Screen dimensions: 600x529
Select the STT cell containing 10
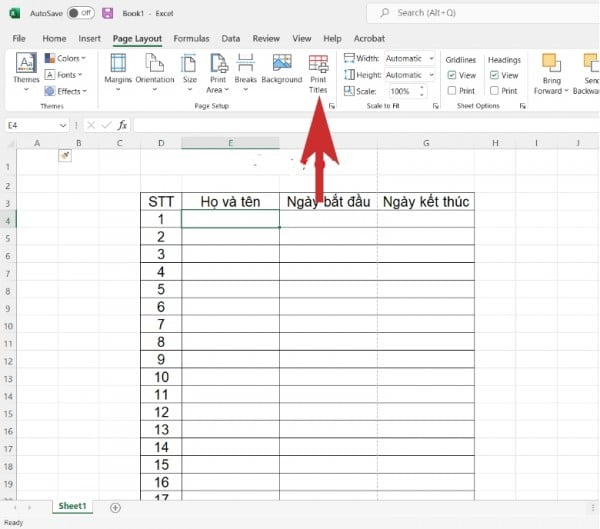[x=161, y=377]
